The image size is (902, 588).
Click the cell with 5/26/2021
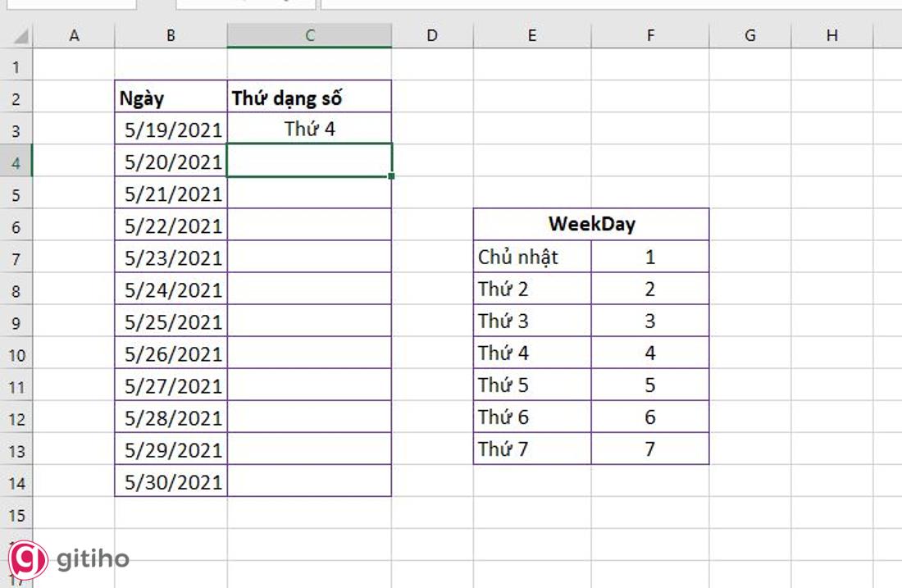coord(171,353)
